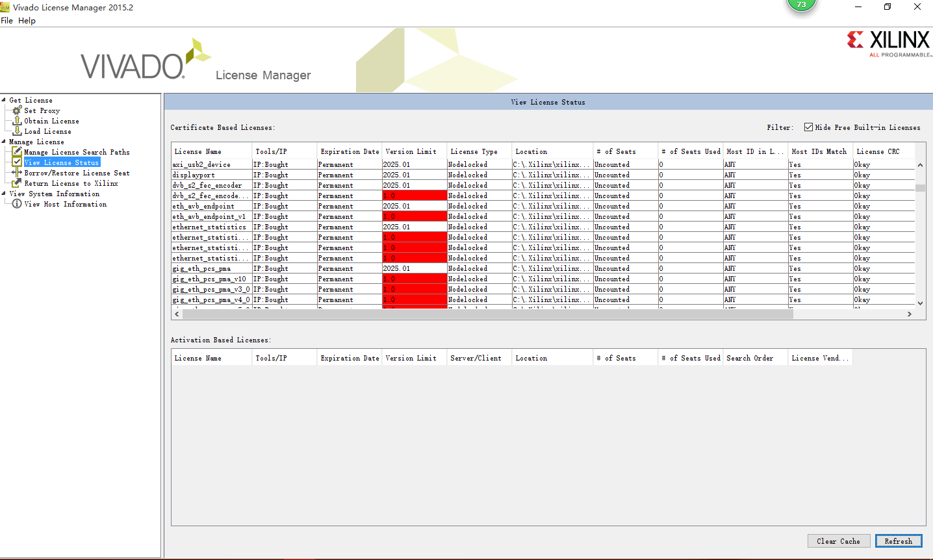This screenshot has width=933, height=560.
Task: Open Load License from the sidebar
Action: 18,131
